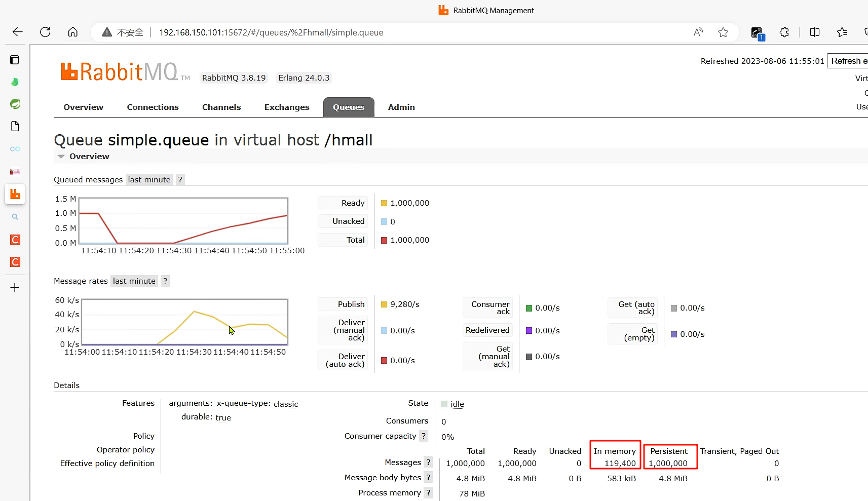Click the not-secure warning icon
This screenshot has width=868, height=501.
click(x=107, y=32)
